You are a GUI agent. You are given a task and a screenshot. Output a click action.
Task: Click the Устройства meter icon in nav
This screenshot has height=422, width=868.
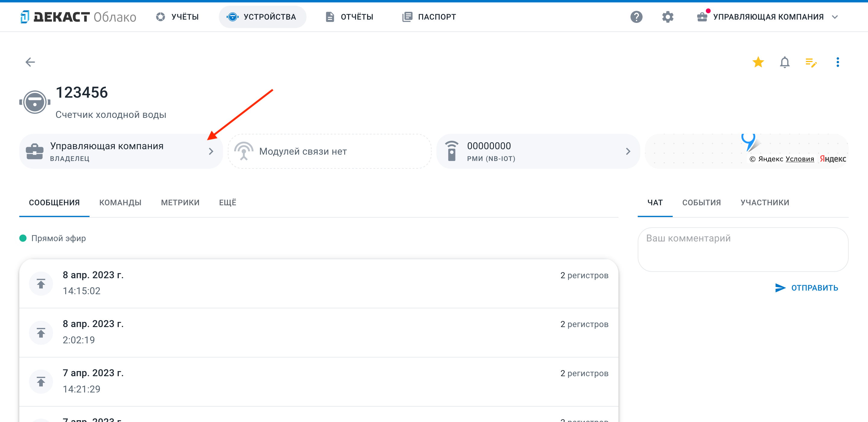(232, 17)
